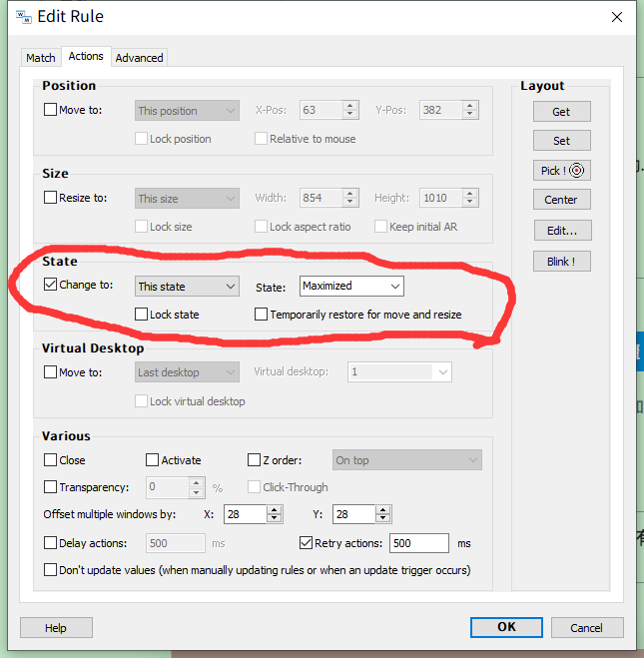Screen dimensions: 644x658
Task: Increase the offset X value stepper
Action: click(x=275, y=510)
